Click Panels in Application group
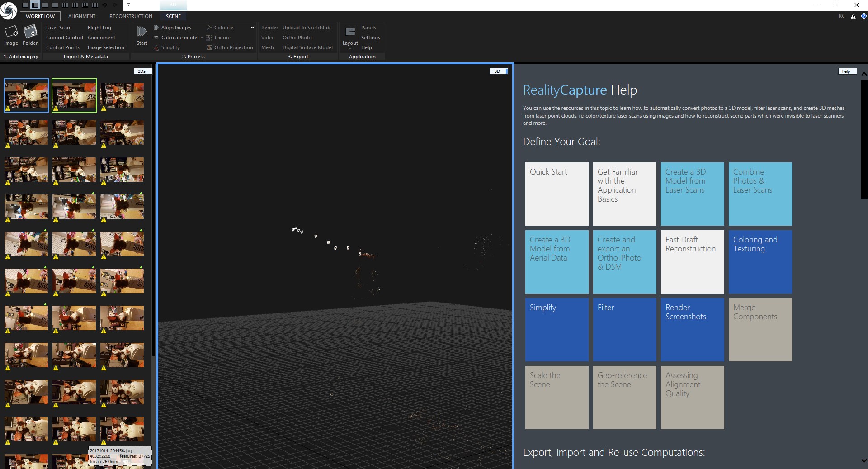 pos(368,28)
